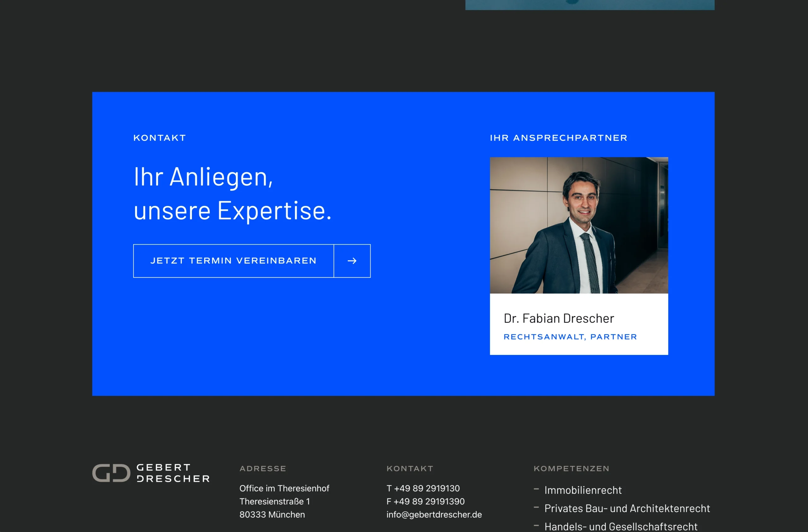
Task: Open the Immobilienrecht competence link
Action: (x=583, y=490)
